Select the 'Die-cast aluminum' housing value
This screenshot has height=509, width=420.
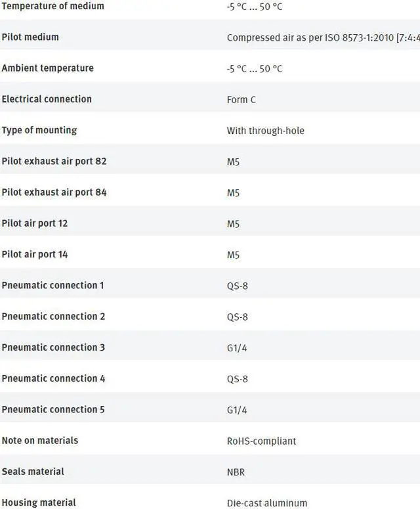[x=266, y=503]
